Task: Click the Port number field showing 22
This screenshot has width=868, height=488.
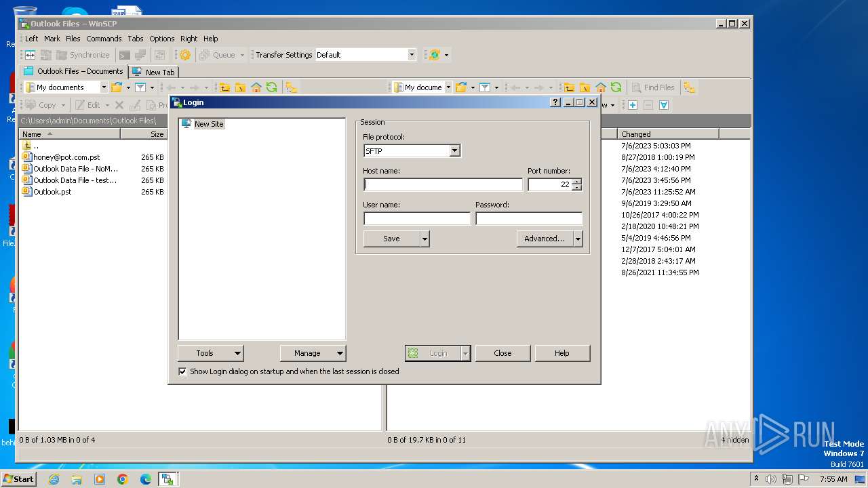Action: pyautogui.click(x=550, y=184)
